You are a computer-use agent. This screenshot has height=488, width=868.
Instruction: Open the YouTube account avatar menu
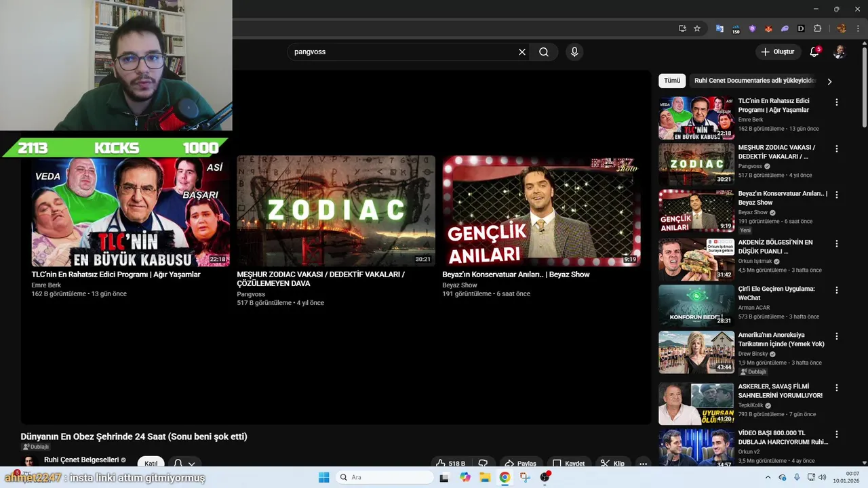[840, 52]
